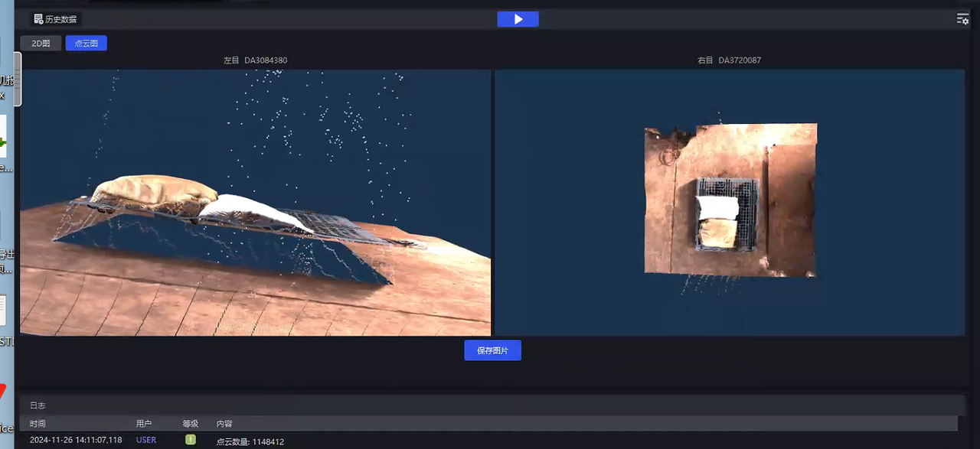This screenshot has height=449, width=980.
Task: Select the 点云图 point cloud tab
Action: click(86, 44)
